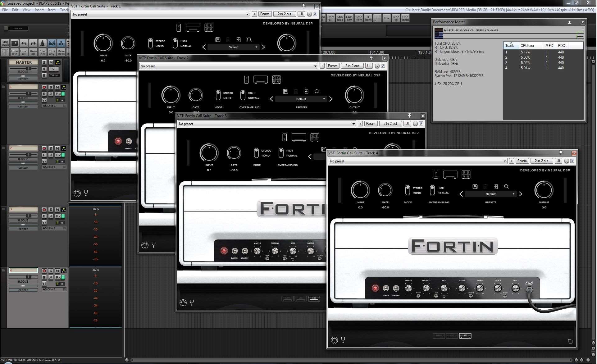Open the View menu
The height and width of the screenshot is (364, 597).
[26, 10]
